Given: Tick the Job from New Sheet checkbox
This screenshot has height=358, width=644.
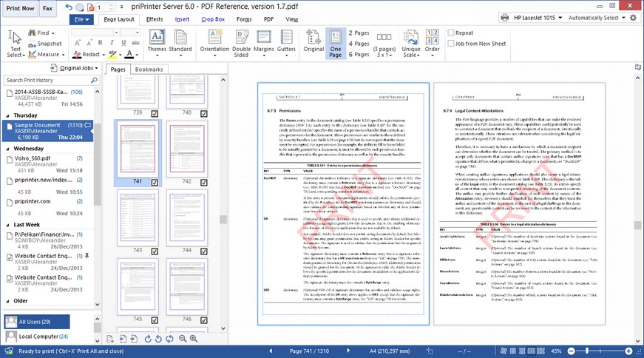Looking at the screenshot, I should (x=452, y=44).
